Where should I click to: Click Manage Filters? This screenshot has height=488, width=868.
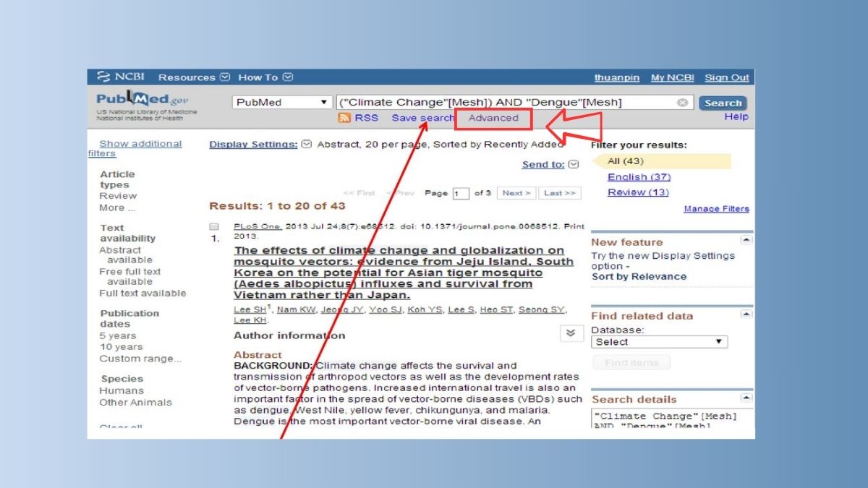click(x=716, y=209)
